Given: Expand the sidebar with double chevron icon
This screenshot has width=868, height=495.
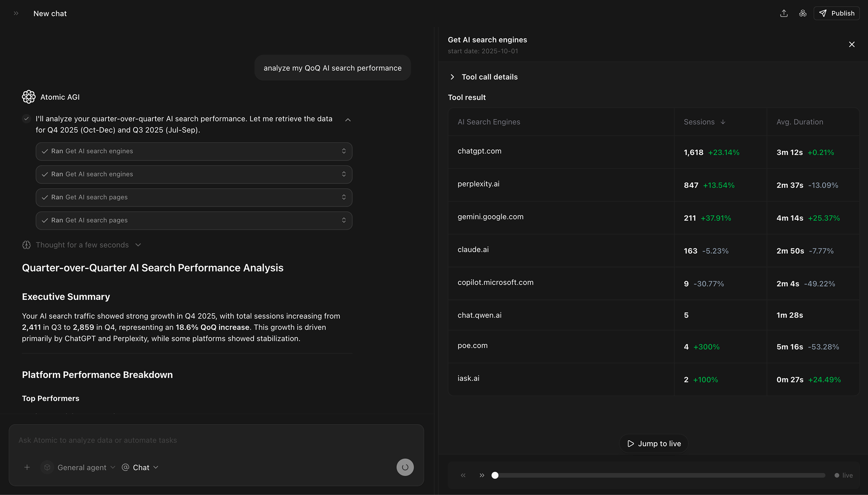Looking at the screenshot, I should tap(16, 13).
